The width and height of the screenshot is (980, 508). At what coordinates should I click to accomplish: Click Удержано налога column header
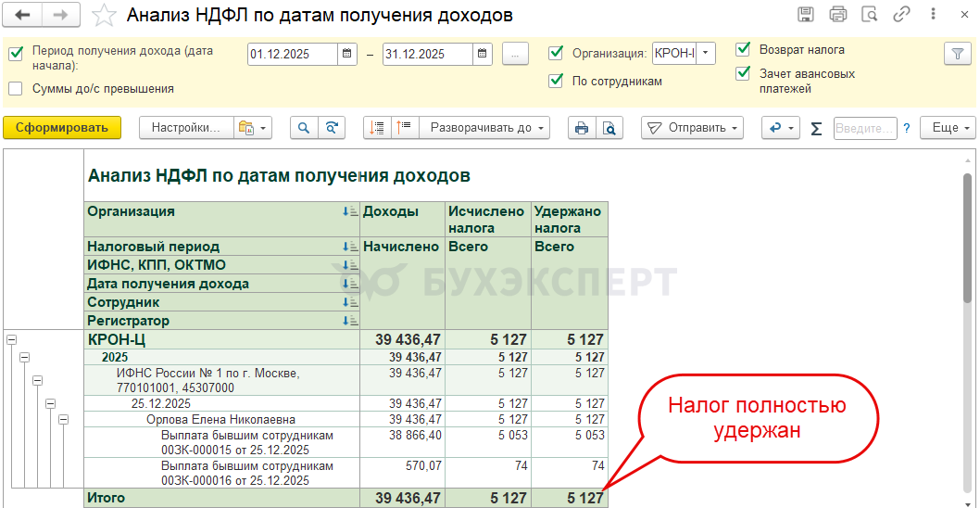(569, 219)
